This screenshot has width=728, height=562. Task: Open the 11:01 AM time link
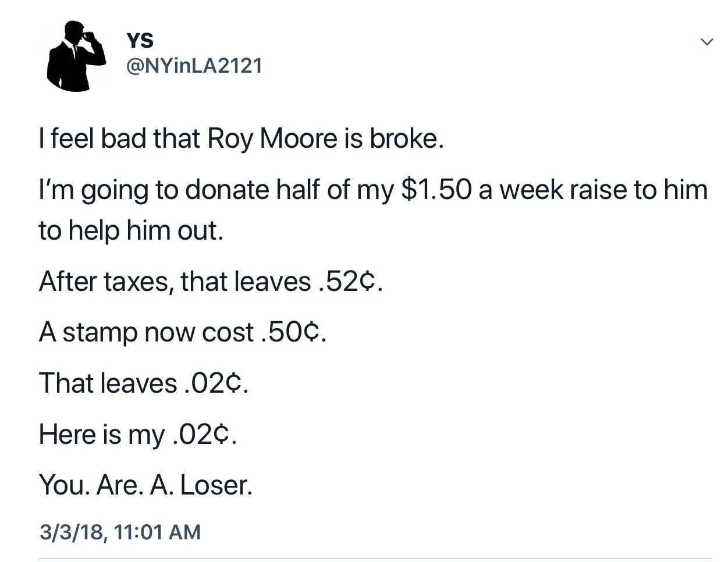pyautogui.click(x=158, y=532)
